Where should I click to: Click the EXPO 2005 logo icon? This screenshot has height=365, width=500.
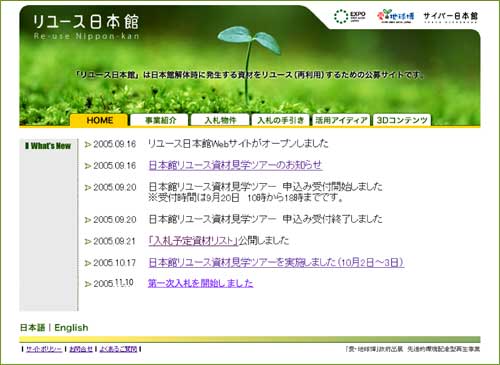[x=350, y=16]
